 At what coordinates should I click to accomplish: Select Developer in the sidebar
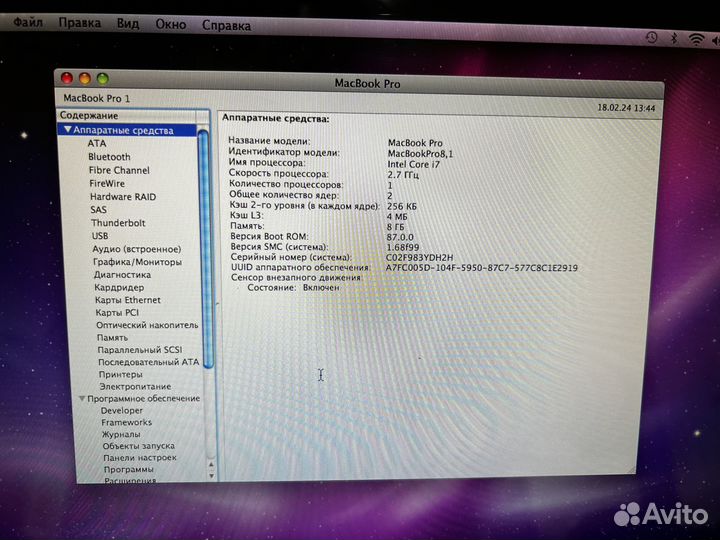pos(122,411)
